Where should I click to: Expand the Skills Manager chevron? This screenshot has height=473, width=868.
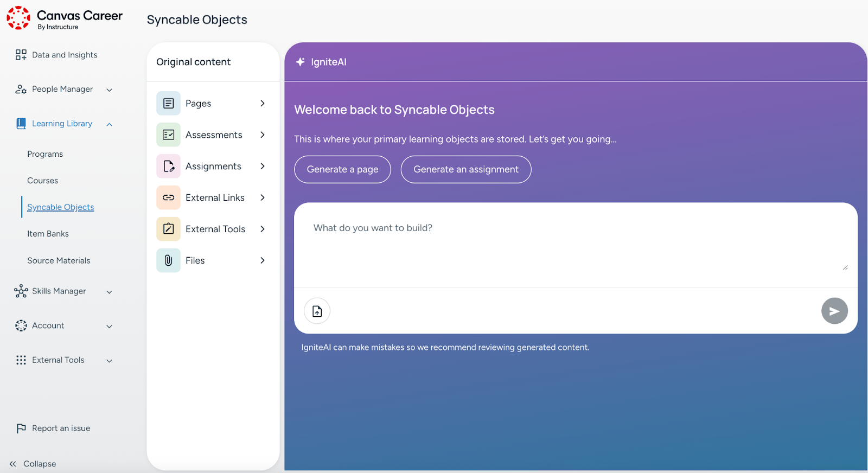point(109,292)
